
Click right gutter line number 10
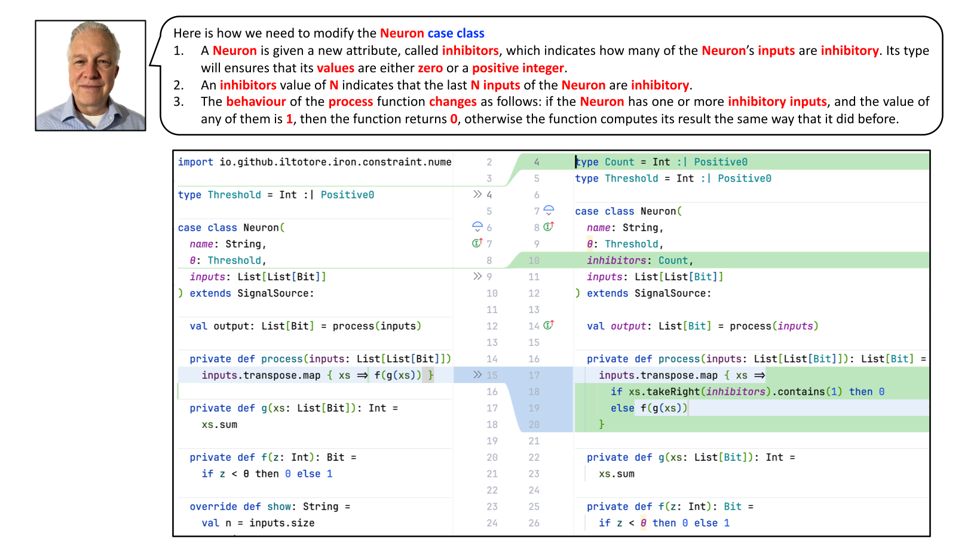[534, 261]
